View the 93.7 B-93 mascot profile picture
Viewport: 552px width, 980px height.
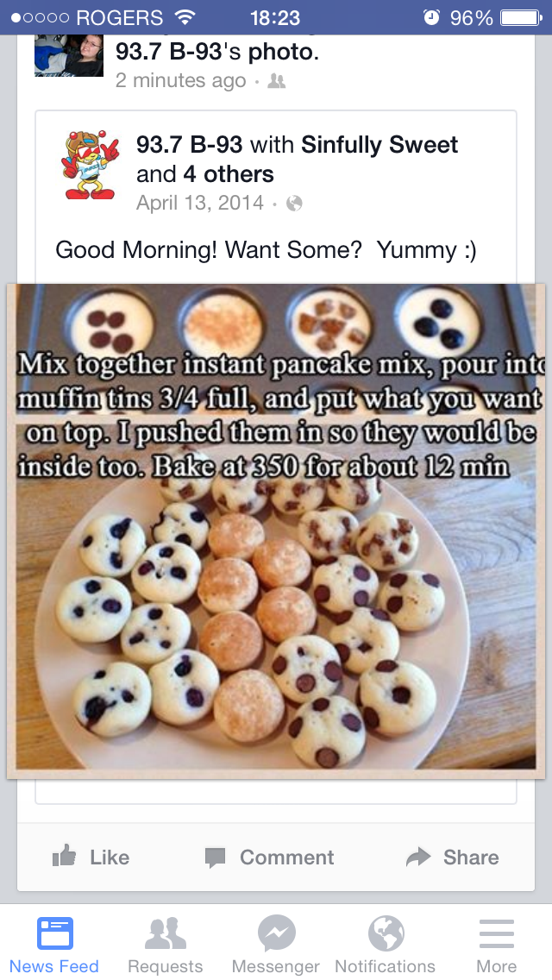coord(90,165)
